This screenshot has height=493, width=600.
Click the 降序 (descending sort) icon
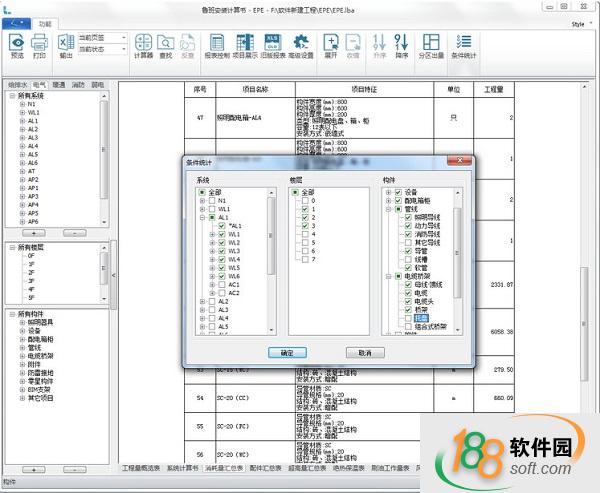point(401,43)
